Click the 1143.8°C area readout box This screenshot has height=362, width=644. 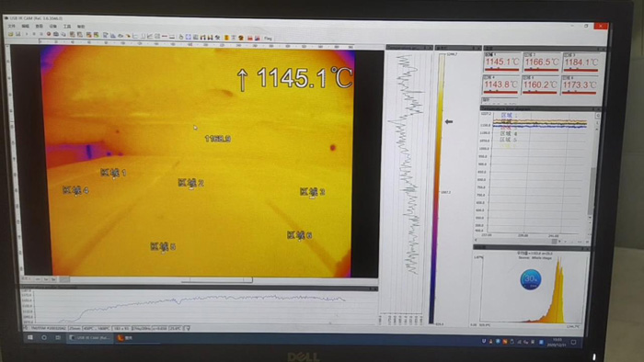click(x=500, y=85)
